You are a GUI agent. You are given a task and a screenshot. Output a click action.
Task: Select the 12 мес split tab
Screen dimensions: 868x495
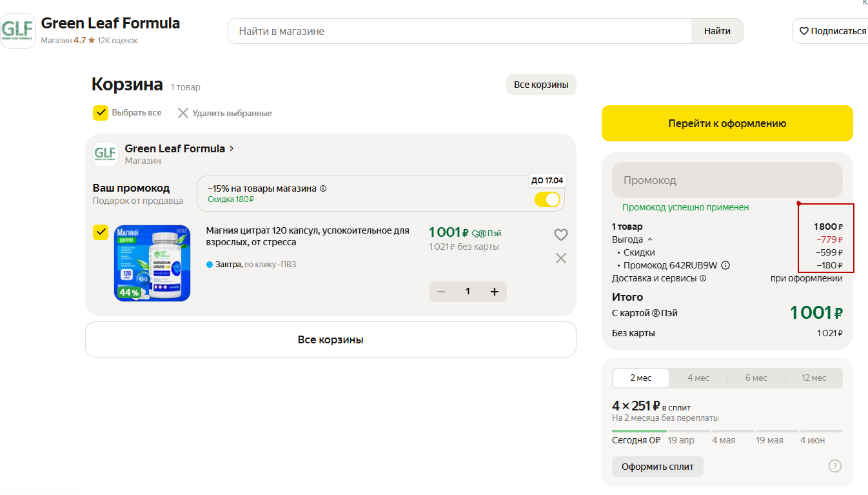click(x=814, y=378)
